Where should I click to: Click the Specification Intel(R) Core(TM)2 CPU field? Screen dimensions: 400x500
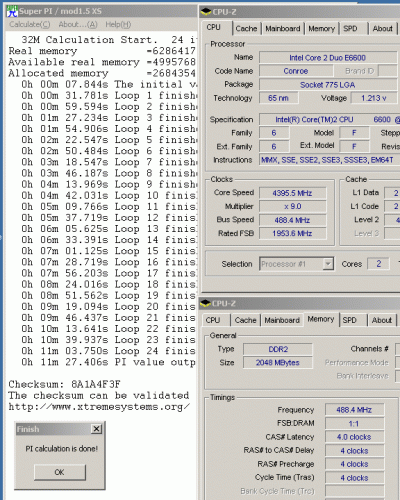(x=329, y=119)
